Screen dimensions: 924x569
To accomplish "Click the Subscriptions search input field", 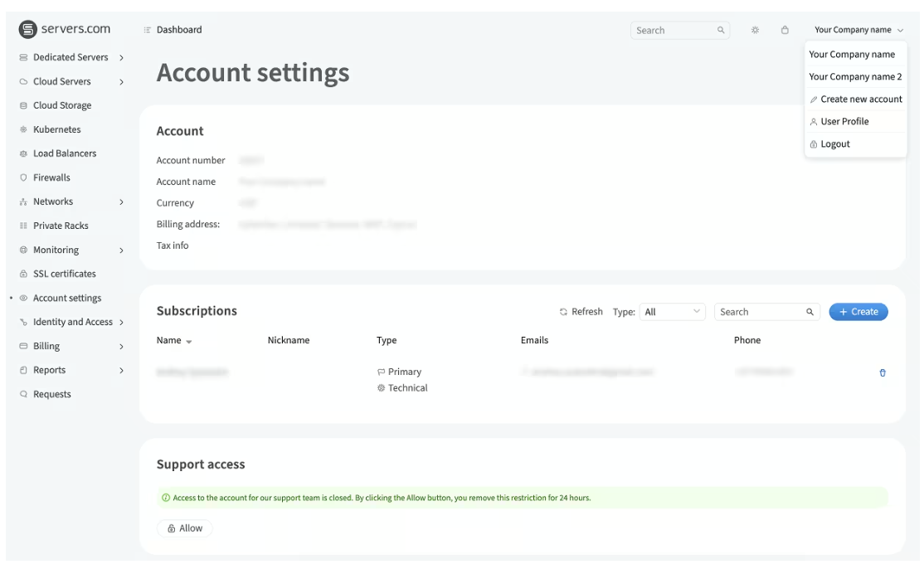I will [759, 313].
